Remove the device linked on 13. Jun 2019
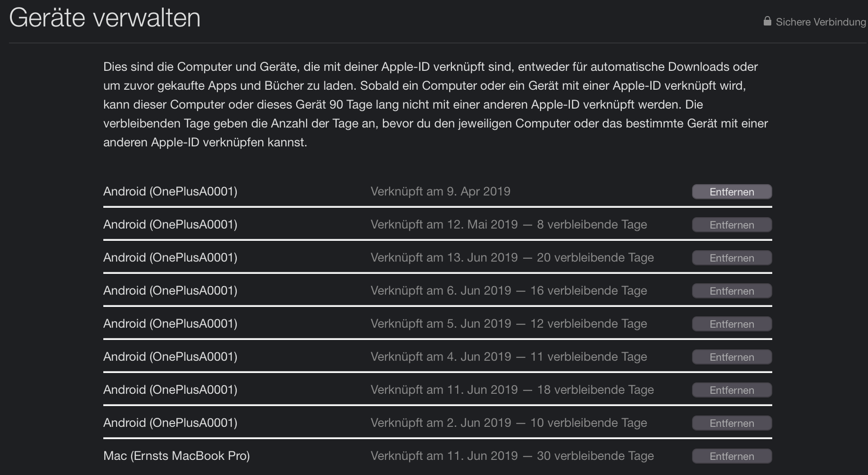Screen dimensions: 868x475 732,258
